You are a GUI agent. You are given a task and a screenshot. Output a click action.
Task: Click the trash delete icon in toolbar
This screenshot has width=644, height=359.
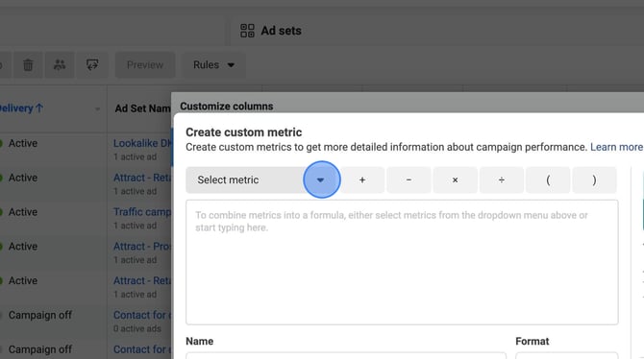[28, 65]
